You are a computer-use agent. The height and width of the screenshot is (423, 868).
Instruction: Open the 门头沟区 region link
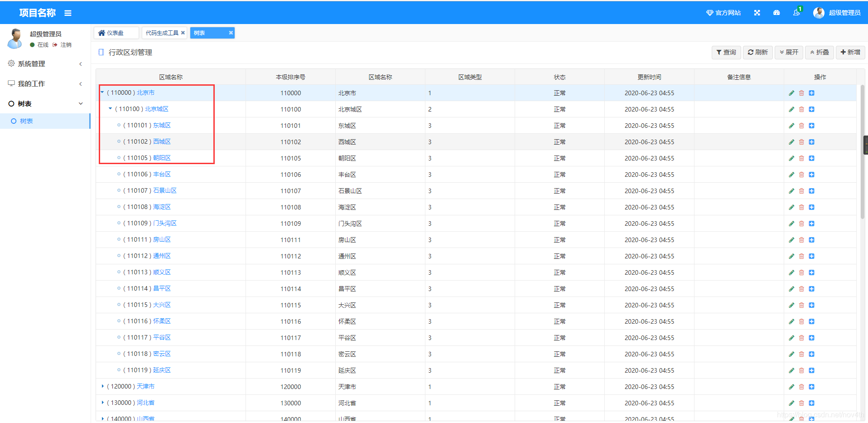coord(165,223)
